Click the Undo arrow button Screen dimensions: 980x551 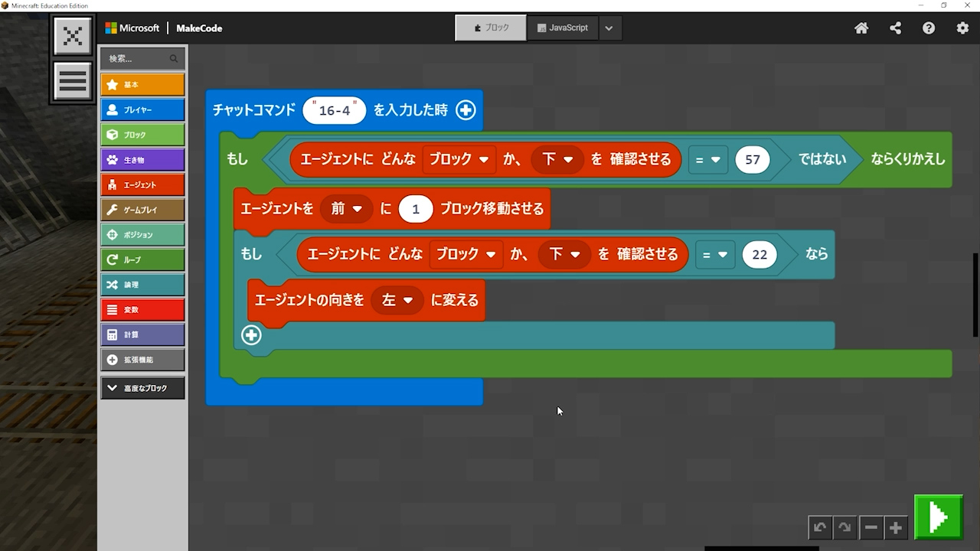820,527
